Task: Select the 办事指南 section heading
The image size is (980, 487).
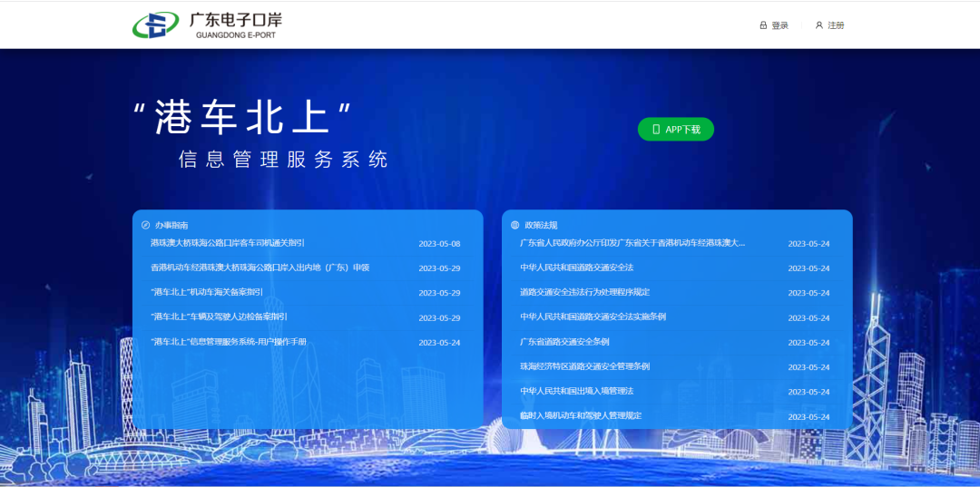Action: (x=171, y=225)
